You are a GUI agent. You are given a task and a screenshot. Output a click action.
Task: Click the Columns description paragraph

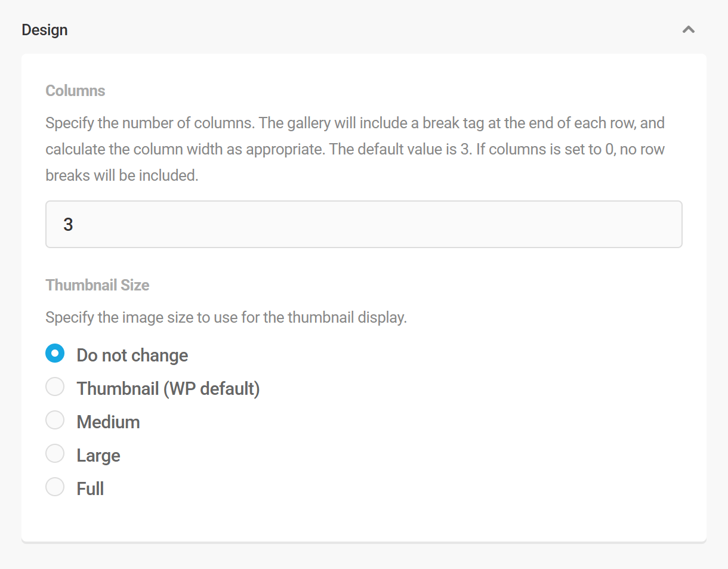click(x=355, y=149)
